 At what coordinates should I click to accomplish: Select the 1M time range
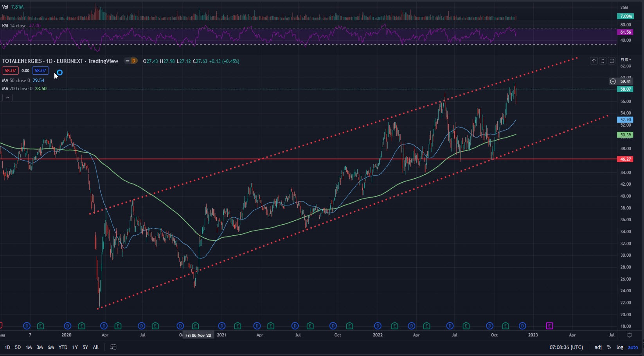pos(29,347)
